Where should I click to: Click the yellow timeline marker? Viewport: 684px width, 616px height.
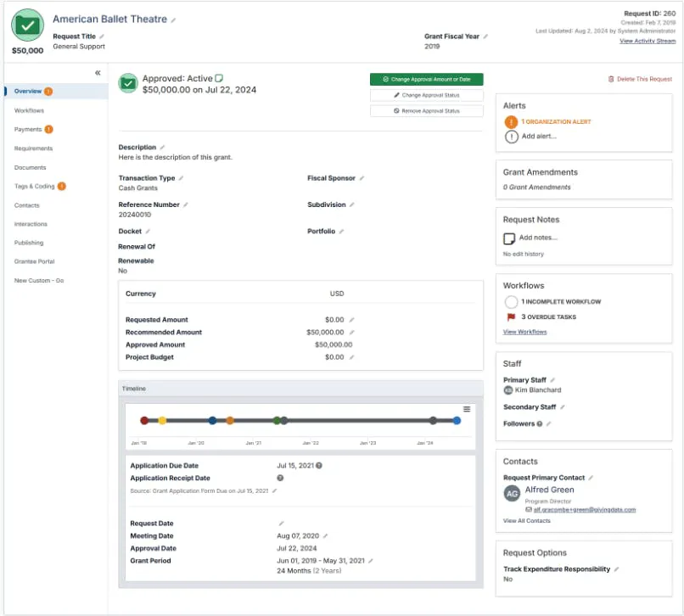tap(162, 421)
